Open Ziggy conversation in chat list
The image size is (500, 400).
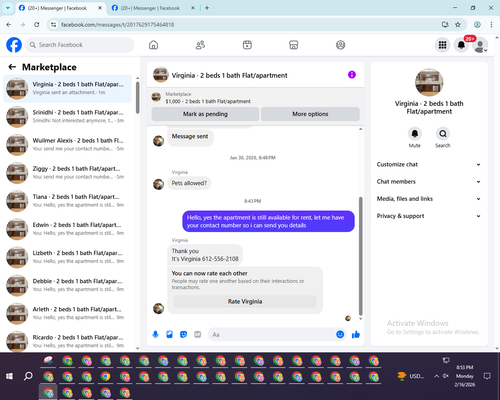tap(67, 173)
